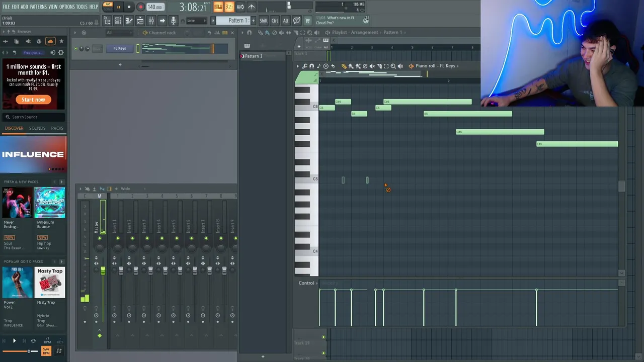Open the EDIT menu

pyautogui.click(x=15, y=7)
